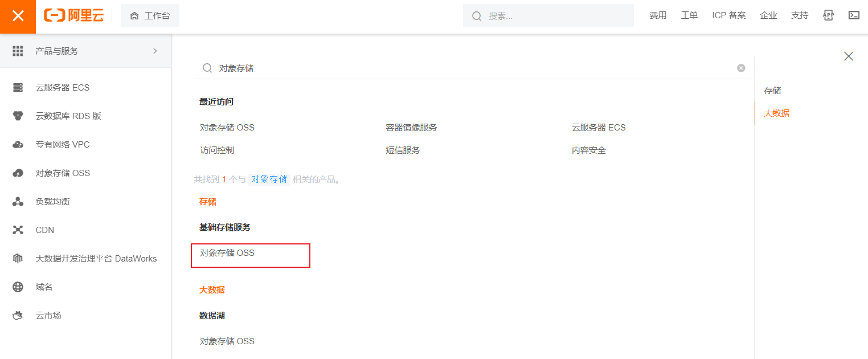
Task: Collapse the menu with orange X button
Action: click(18, 16)
